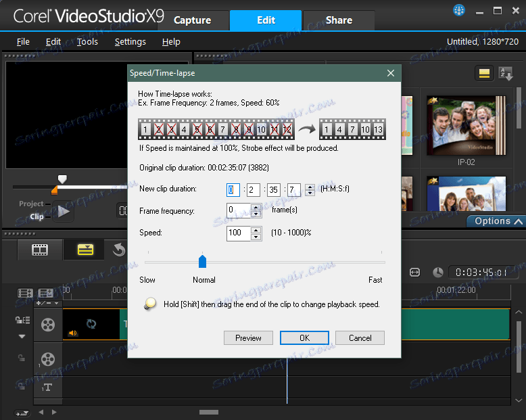The image size is (526, 420).
Task: Toggle the Overlay Track lock icon
Action: tap(22, 358)
